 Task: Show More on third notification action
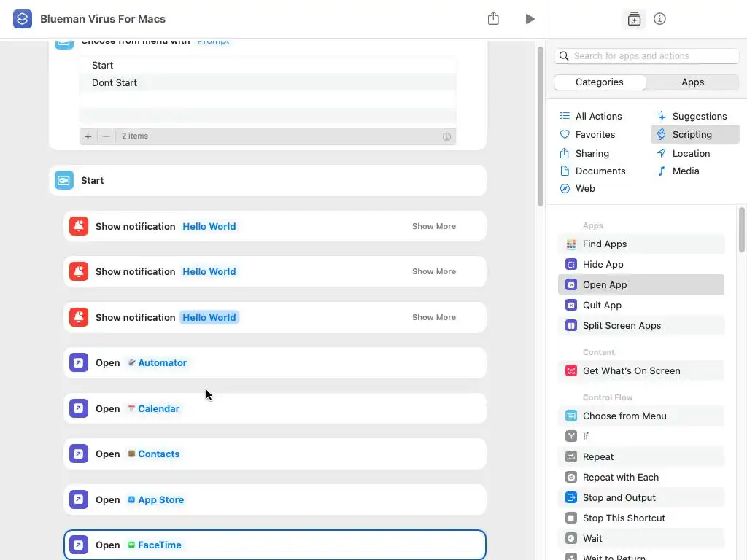[434, 317]
